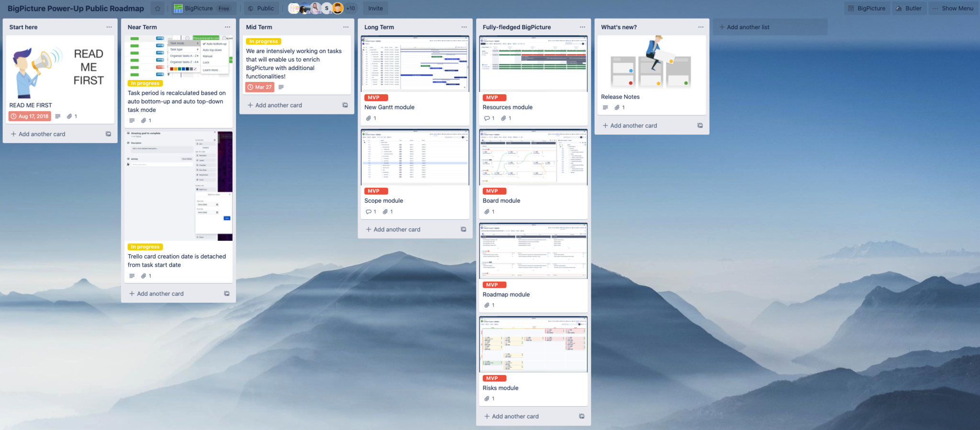Toggle the Aug 17, 2018 due date badge
Viewport: 980px width, 430px height.
30,116
